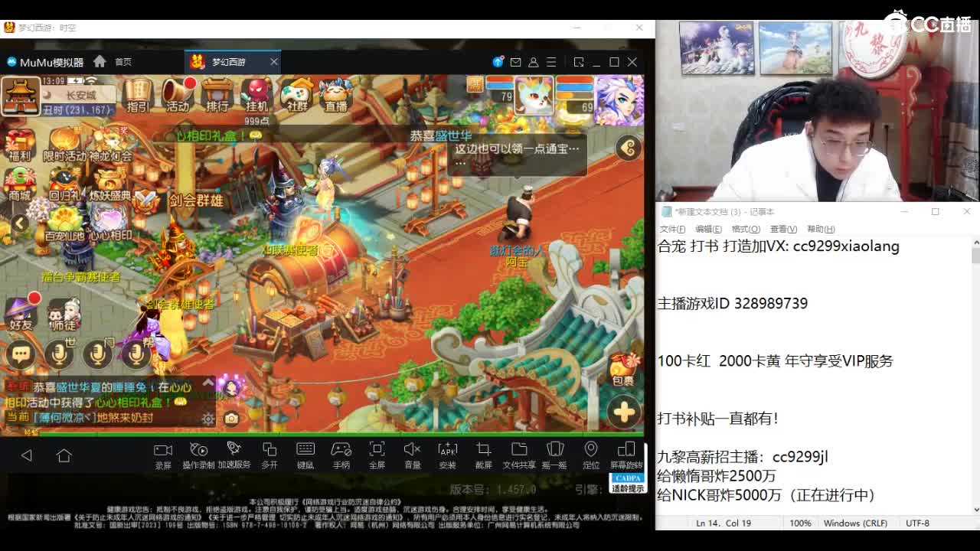This screenshot has height=551, width=980.
Task: Open the 回归礼 gift icon
Action: click(x=65, y=185)
